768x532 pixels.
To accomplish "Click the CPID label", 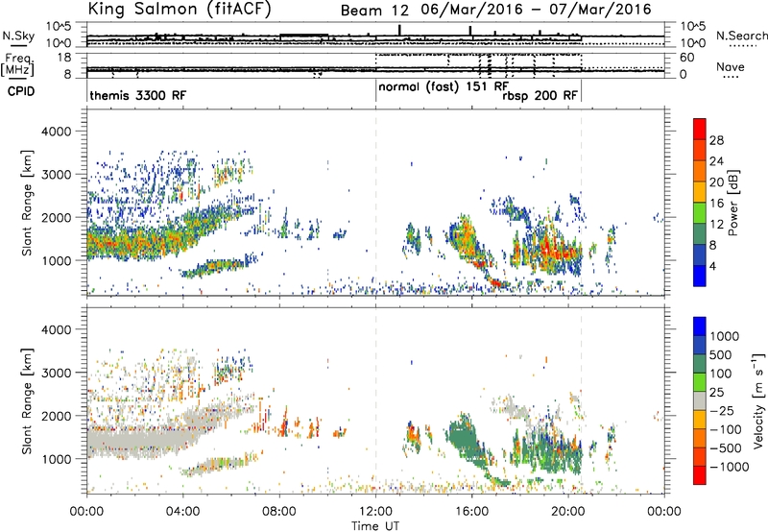I will point(21,91).
